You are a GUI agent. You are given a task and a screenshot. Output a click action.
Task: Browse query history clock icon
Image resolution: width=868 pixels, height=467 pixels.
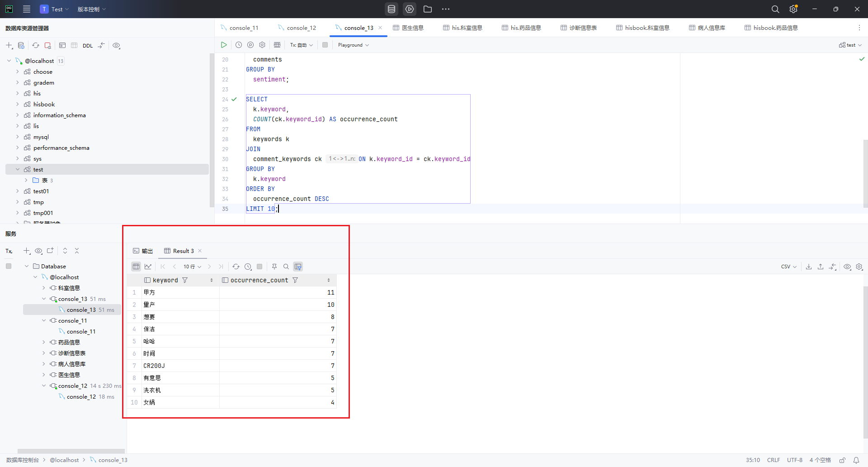239,45
